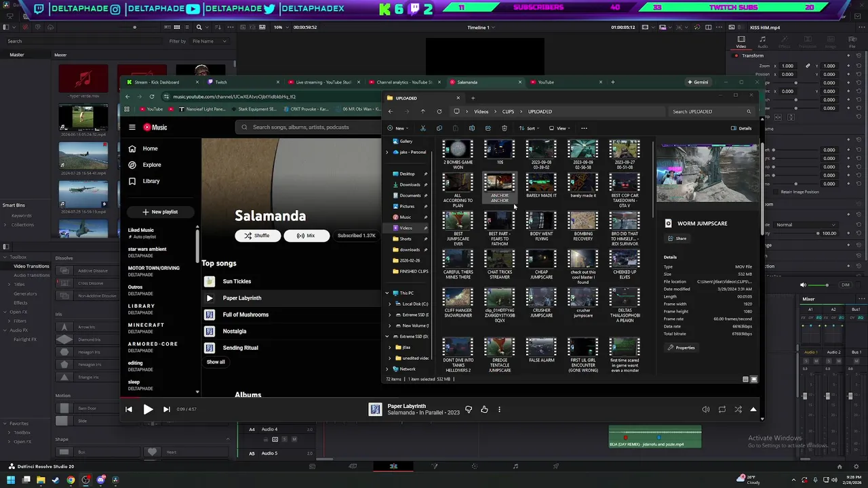Image resolution: width=868 pixels, height=488 pixels.
Task: Like the Paper Labyrinth track
Action: 484,409
